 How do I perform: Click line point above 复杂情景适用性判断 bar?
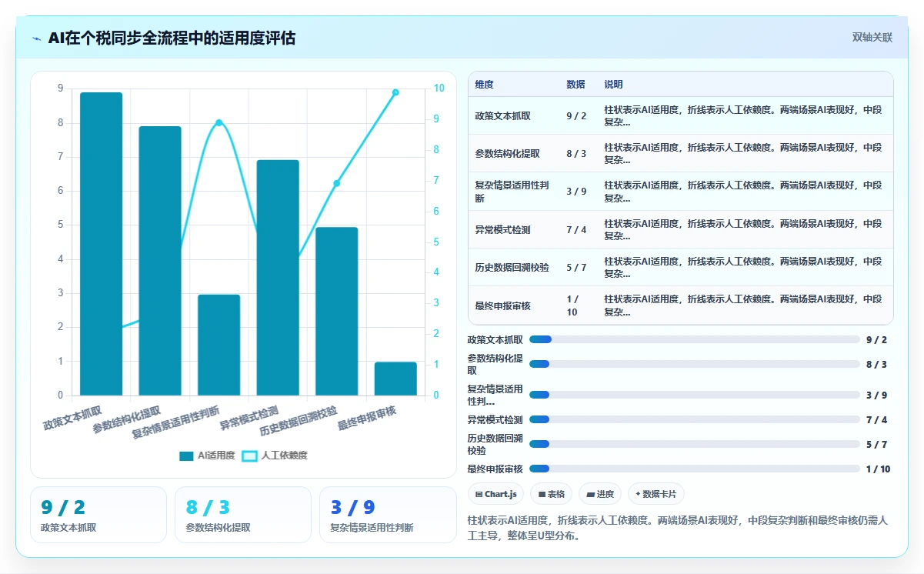[218, 122]
